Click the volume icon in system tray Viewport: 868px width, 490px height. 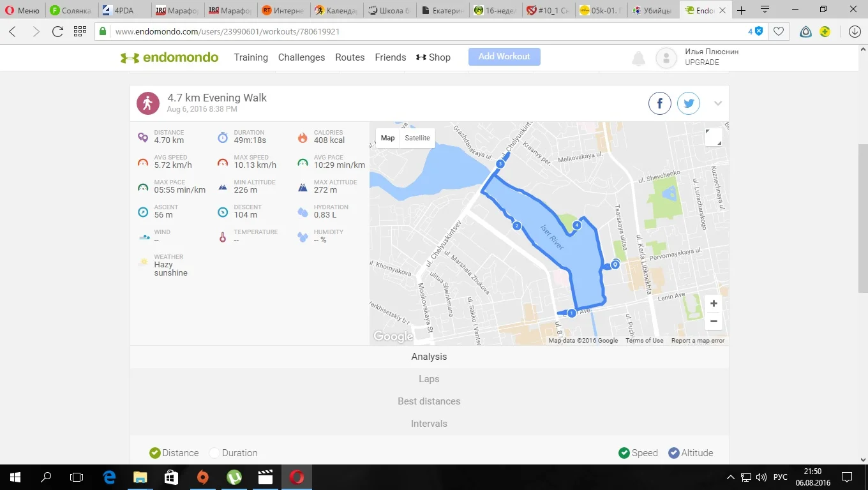[761, 477]
